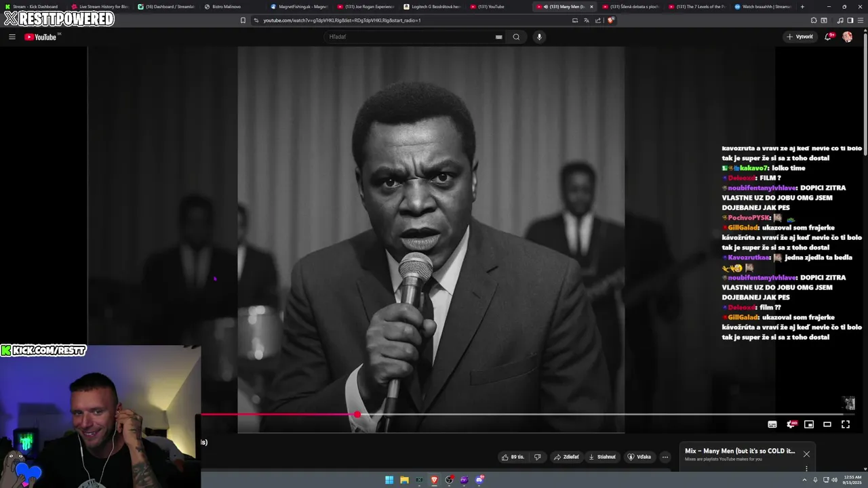Send thanks with Vďaka button
Viewport: 868px width, 488px height.
click(x=639, y=457)
